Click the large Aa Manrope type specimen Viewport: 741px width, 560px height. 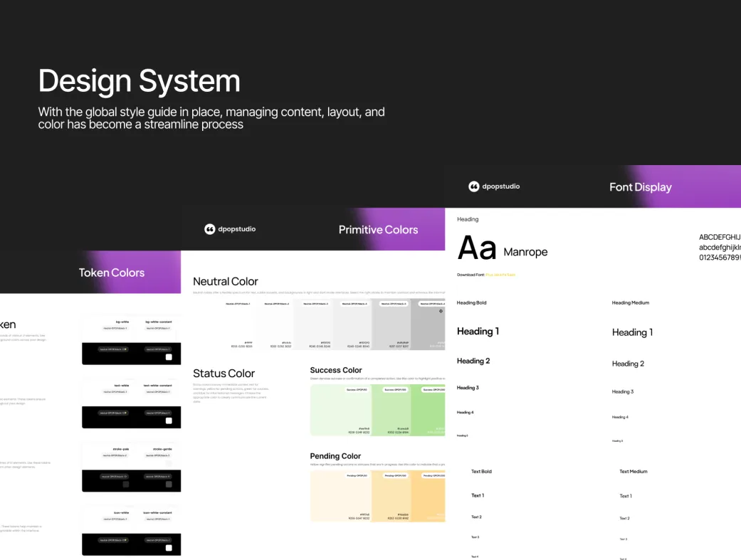pos(502,249)
